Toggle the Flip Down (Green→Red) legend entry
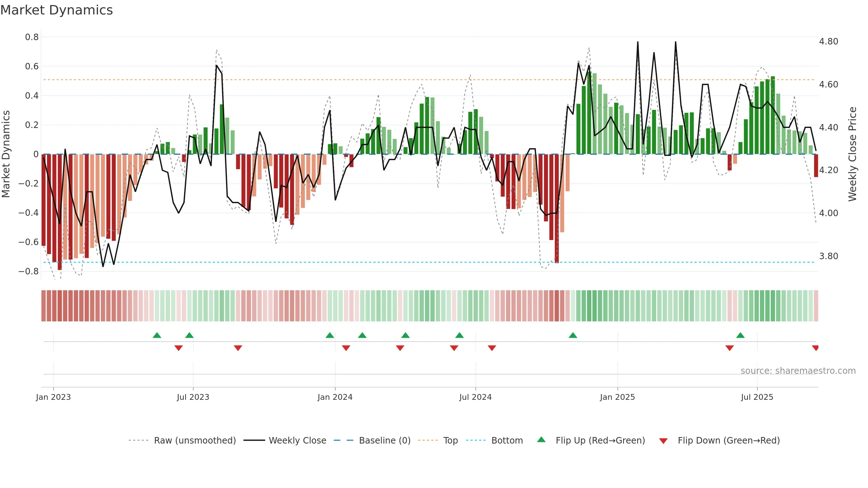This screenshot has height=488, width=868. (719, 440)
